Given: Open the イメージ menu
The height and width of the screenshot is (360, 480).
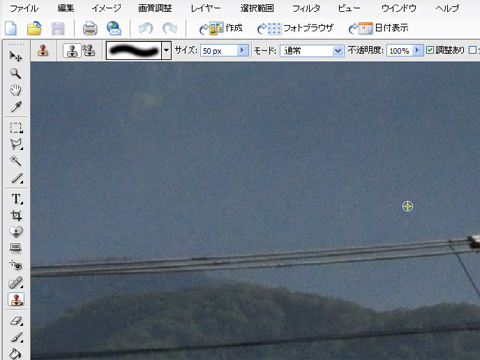Looking at the screenshot, I should (x=107, y=8).
